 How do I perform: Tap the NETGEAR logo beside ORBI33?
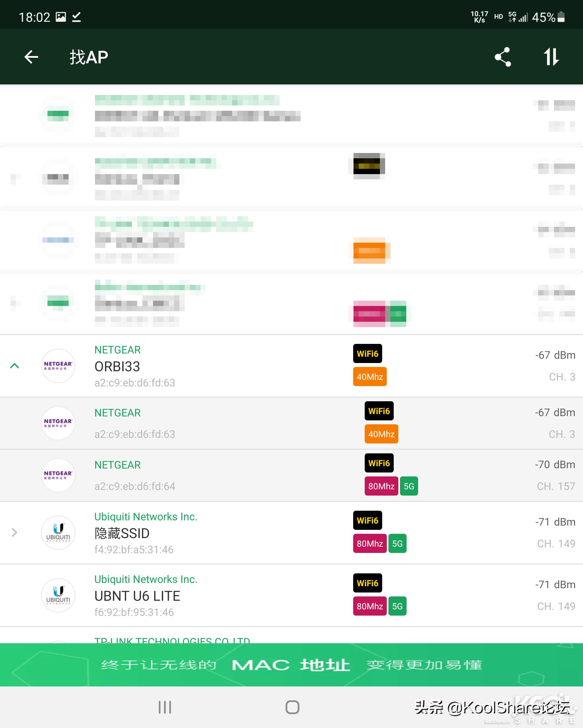tap(58, 366)
